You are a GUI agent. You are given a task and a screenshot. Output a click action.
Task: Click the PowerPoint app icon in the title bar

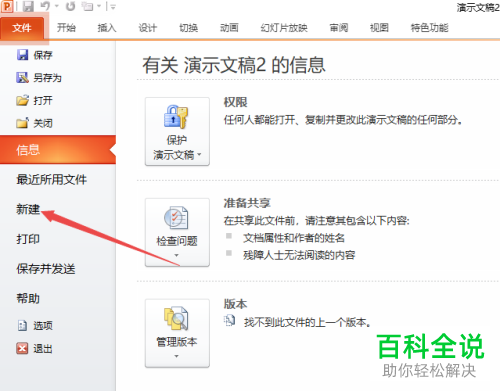7,6
